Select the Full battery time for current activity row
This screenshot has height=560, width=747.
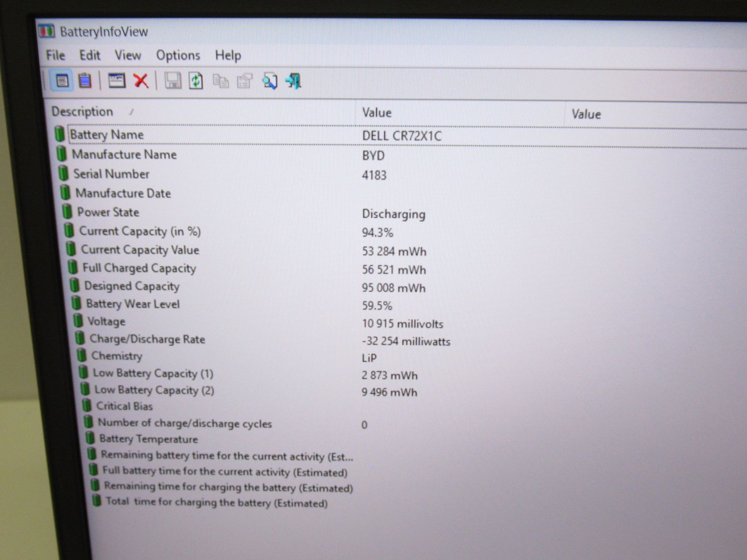tap(225, 471)
